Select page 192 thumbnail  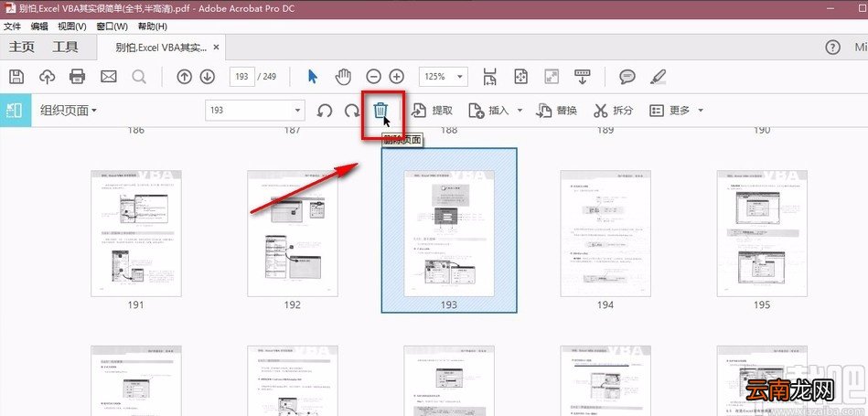293,233
